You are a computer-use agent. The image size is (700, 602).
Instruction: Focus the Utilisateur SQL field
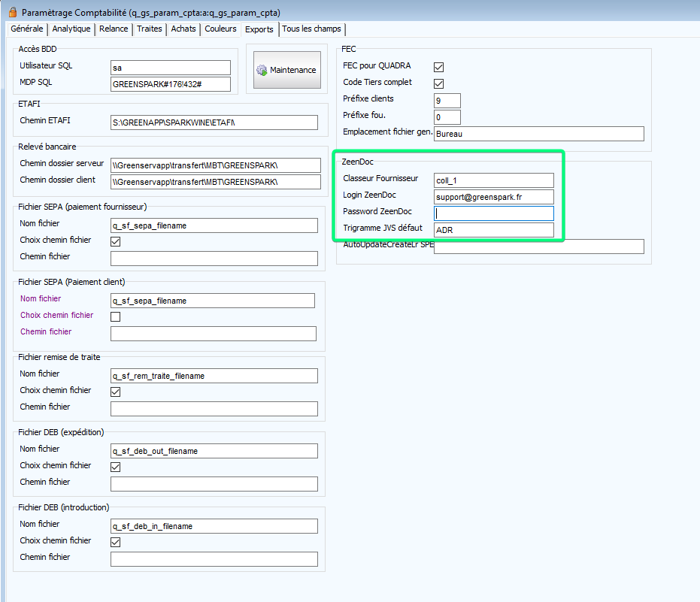(171, 68)
